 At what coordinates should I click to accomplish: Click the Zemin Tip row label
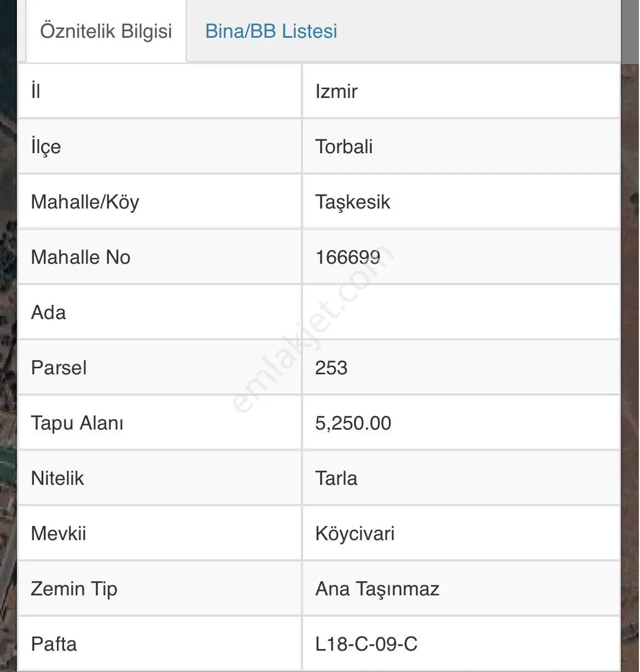tap(74, 589)
